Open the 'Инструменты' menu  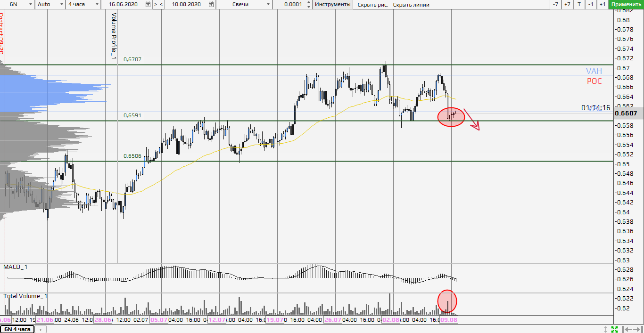[x=332, y=4]
